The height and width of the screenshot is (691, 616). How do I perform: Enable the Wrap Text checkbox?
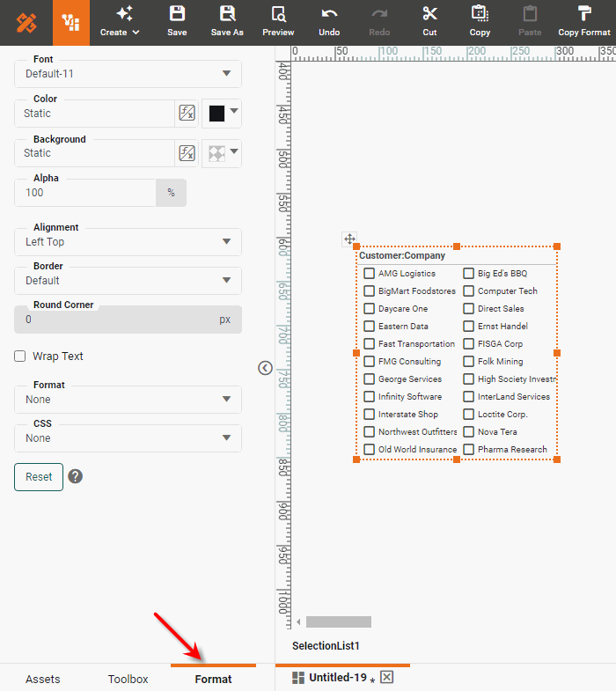19,357
